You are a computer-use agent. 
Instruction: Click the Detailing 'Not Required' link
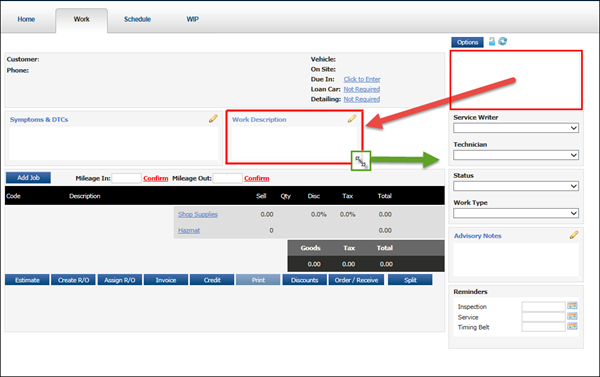pos(362,99)
